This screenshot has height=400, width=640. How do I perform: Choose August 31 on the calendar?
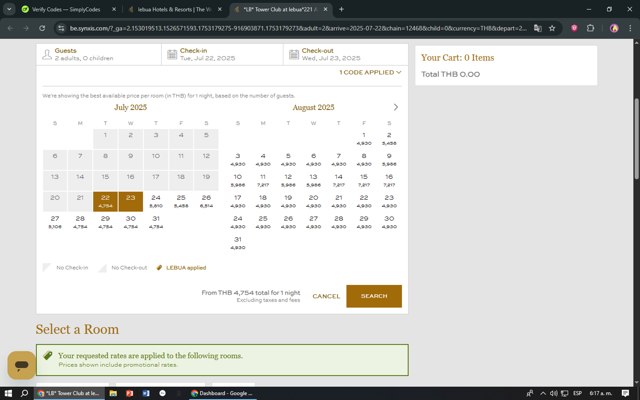238,243
